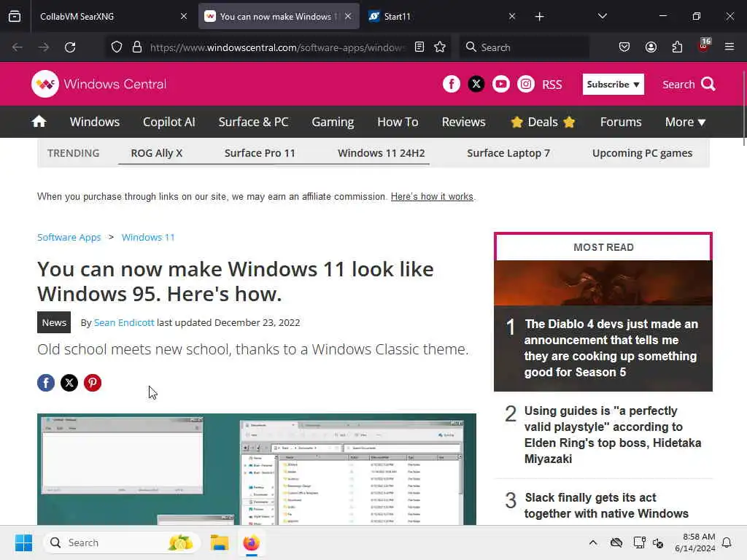747x560 pixels.
Task: Click in the Firefox search box
Action: (524, 47)
